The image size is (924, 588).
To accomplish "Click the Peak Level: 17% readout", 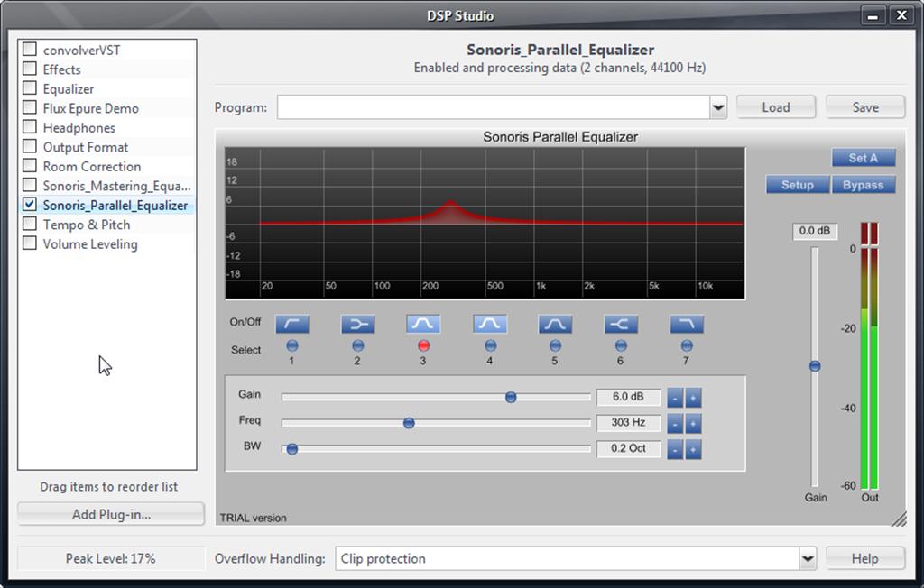I will 110,558.
